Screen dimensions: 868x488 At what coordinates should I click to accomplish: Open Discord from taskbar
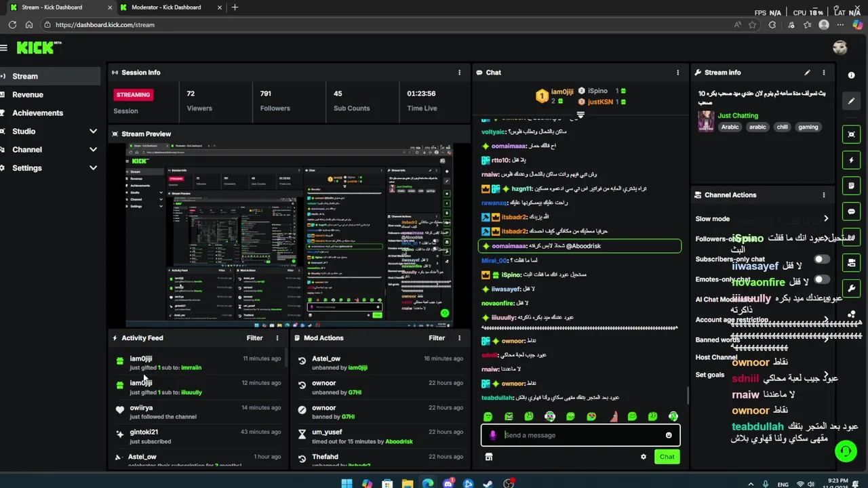tap(448, 484)
